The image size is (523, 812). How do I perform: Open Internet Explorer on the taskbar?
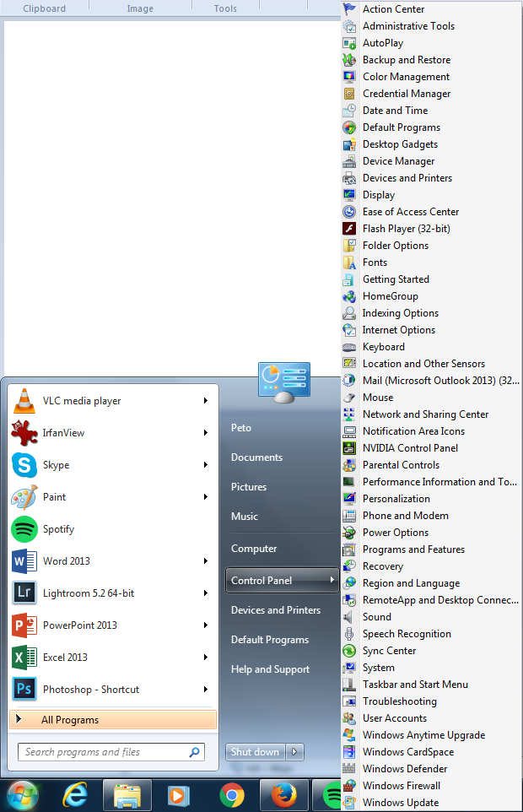pyautogui.click(x=75, y=795)
